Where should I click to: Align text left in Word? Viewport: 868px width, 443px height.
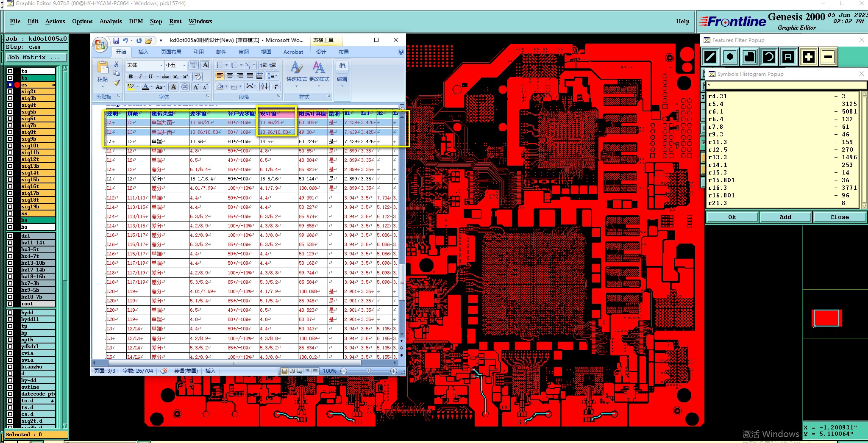coord(220,76)
